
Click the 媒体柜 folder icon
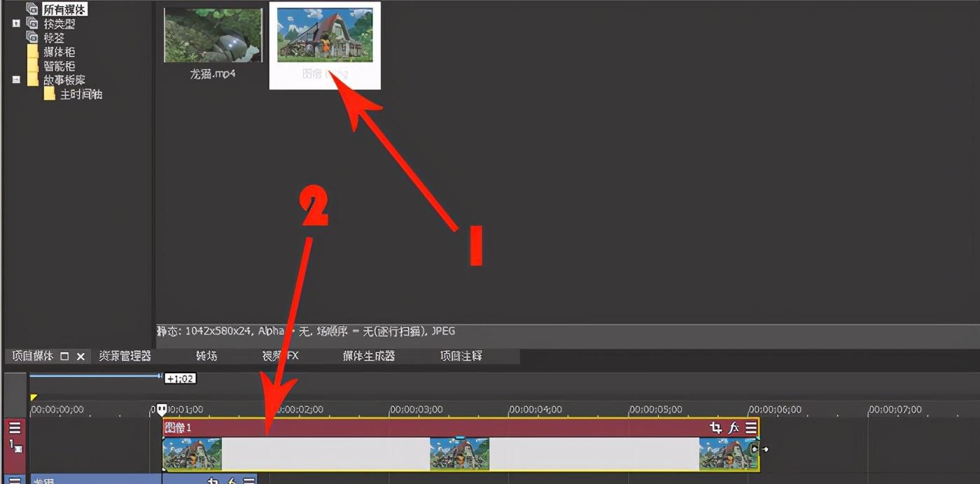click(x=32, y=52)
